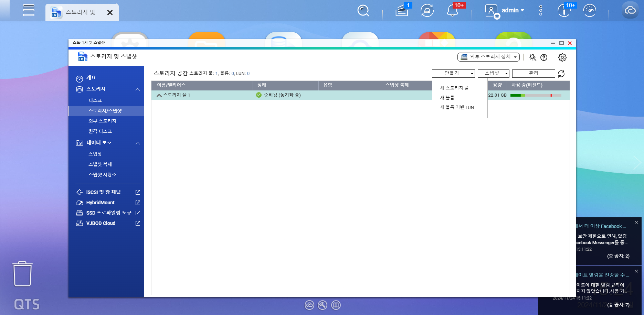
Task: Dismiss the Facebook notification popup
Action: [x=636, y=222]
